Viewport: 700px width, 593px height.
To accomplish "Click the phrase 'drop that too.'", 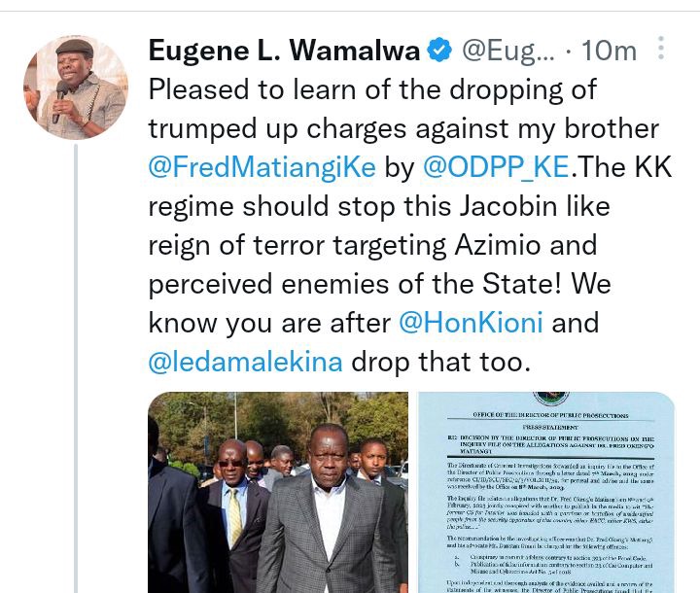I will click(441, 362).
